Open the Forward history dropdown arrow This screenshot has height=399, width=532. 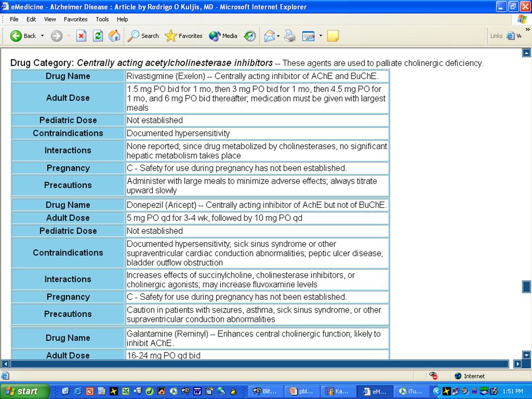click(x=69, y=35)
